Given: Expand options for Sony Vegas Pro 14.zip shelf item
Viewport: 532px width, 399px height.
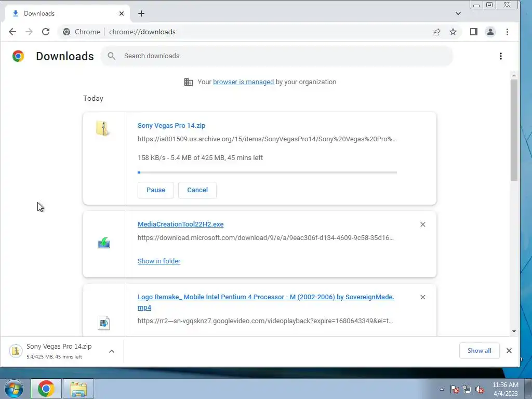Looking at the screenshot, I should pos(112,351).
